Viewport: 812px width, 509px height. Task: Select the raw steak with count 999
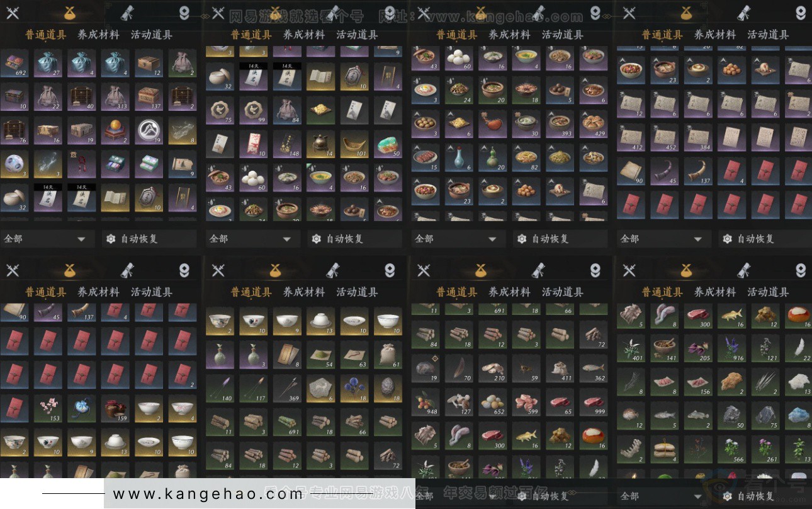tap(593, 401)
